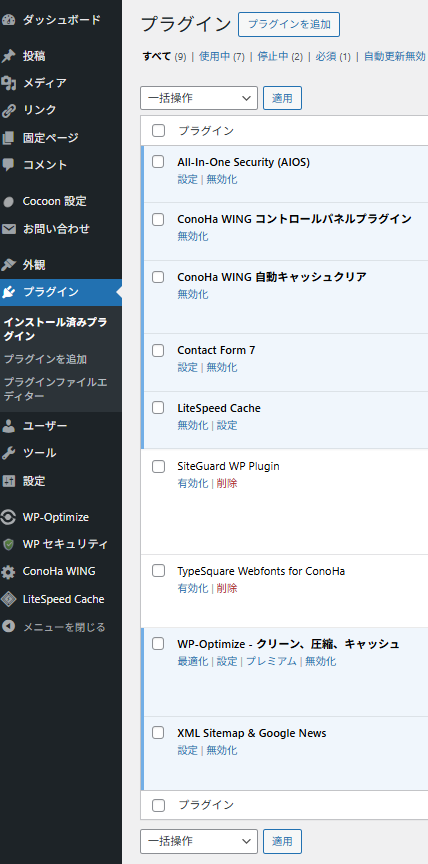
Task: Click 無効化 under ConoHa WING 自動キャッシュクリア
Action: click(x=193, y=294)
